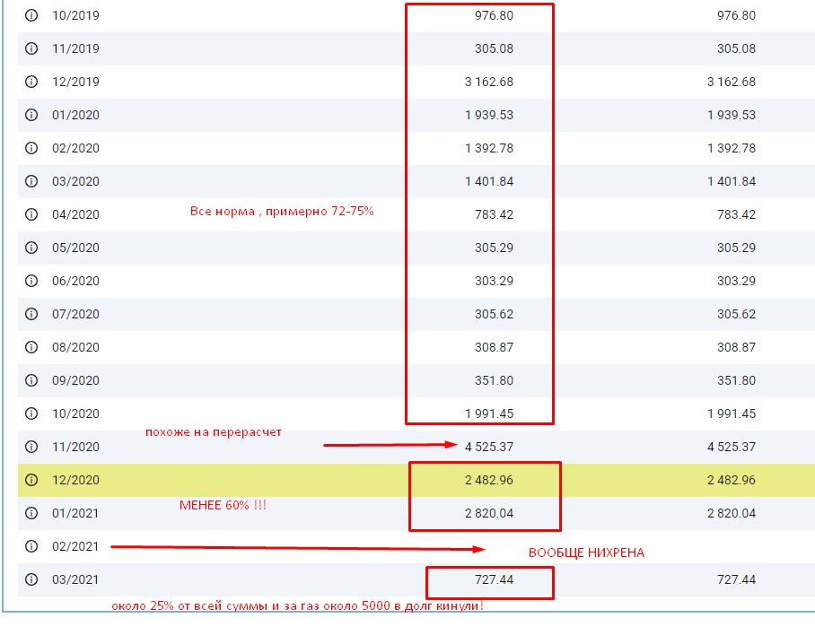Click info icon in highlighted 12/2020 row
The image size is (815, 644).
click(x=31, y=480)
